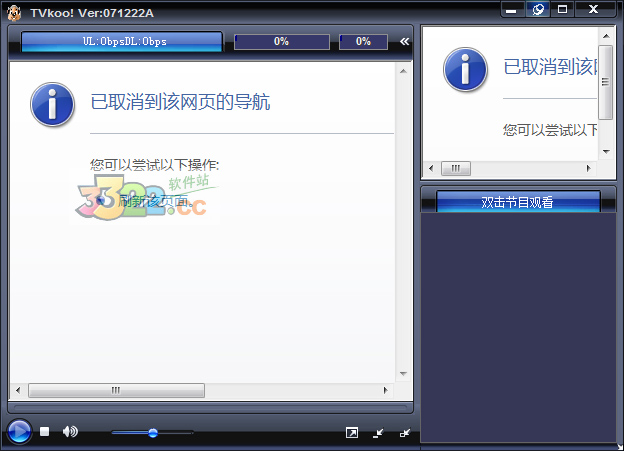Click right pane horizontal scrollbar thumb

(456, 168)
